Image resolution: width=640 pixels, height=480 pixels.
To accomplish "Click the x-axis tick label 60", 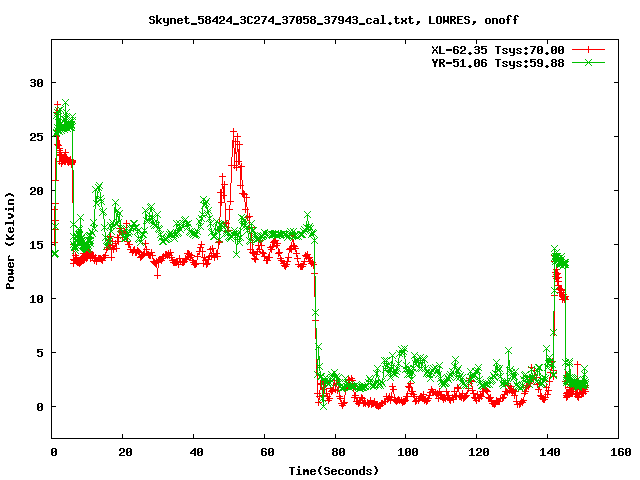I will pos(267,452).
